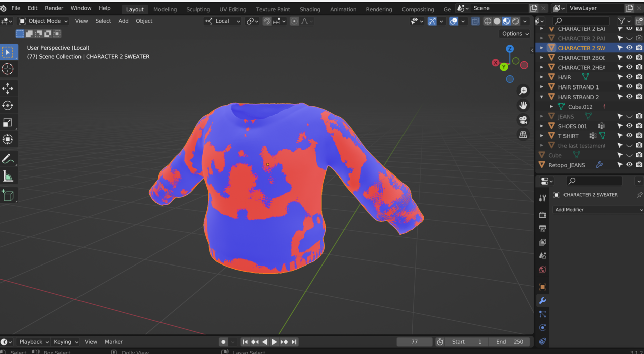The height and width of the screenshot is (354, 644).
Task: Toggle show gizmo button
Action: [x=432, y=21]
